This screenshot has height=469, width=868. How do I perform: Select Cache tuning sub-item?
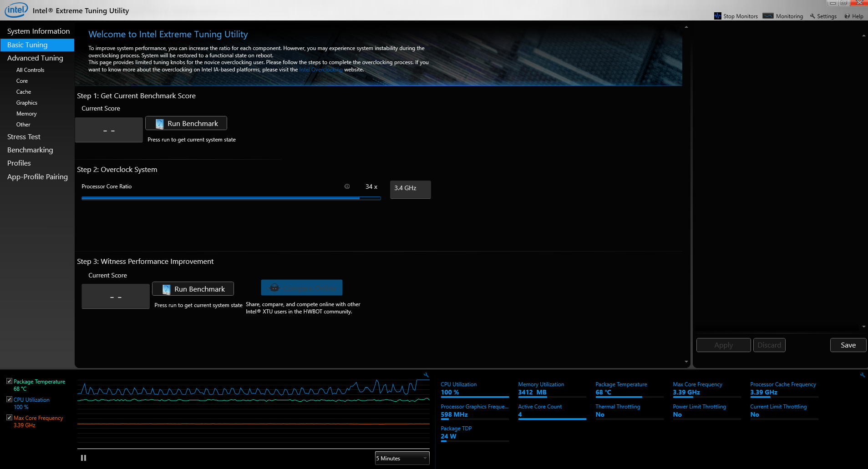coord(24,92)
